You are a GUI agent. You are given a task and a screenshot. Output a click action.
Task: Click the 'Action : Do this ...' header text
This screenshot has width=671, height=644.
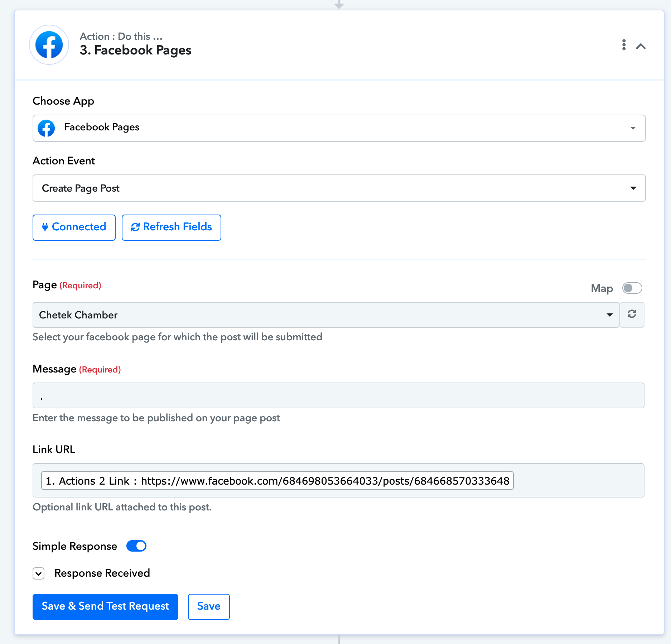[121, 36]
